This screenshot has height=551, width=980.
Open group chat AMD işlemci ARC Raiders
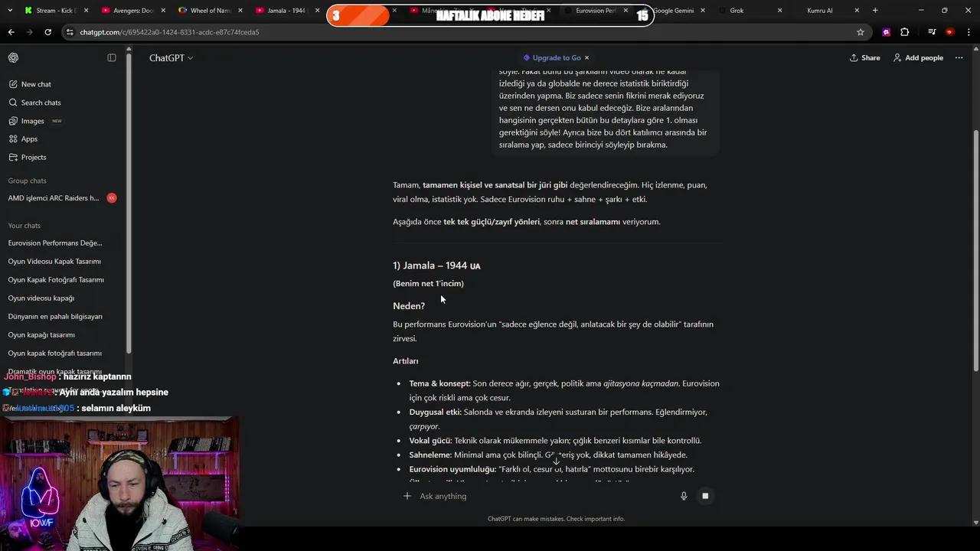[x=54, y=198]
